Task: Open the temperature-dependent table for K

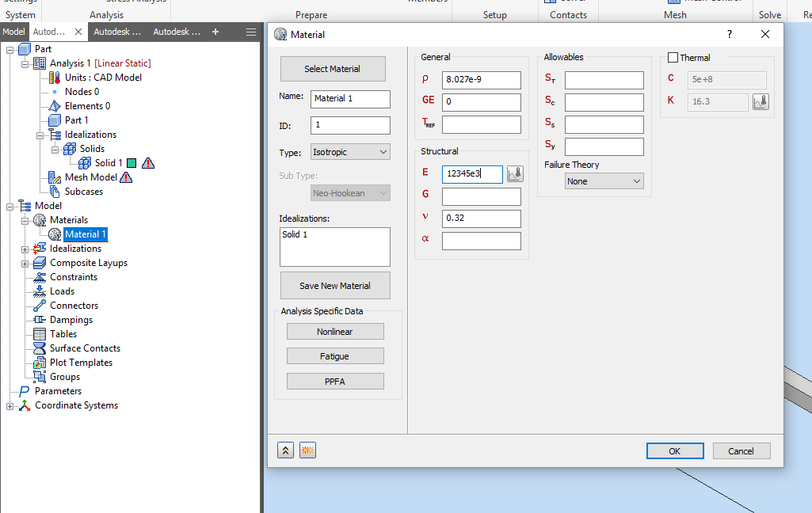Action: tap(761, 102)
